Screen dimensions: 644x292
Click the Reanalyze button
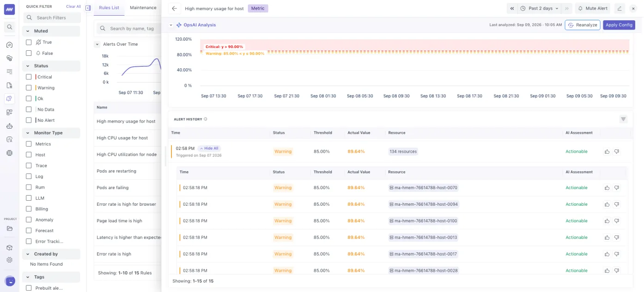coord(583,25)
